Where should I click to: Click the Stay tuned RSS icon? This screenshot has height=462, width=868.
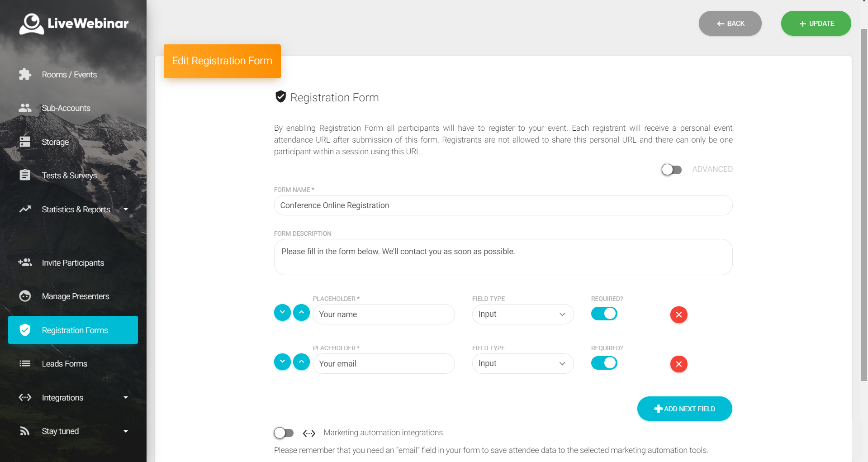(25, 431)
